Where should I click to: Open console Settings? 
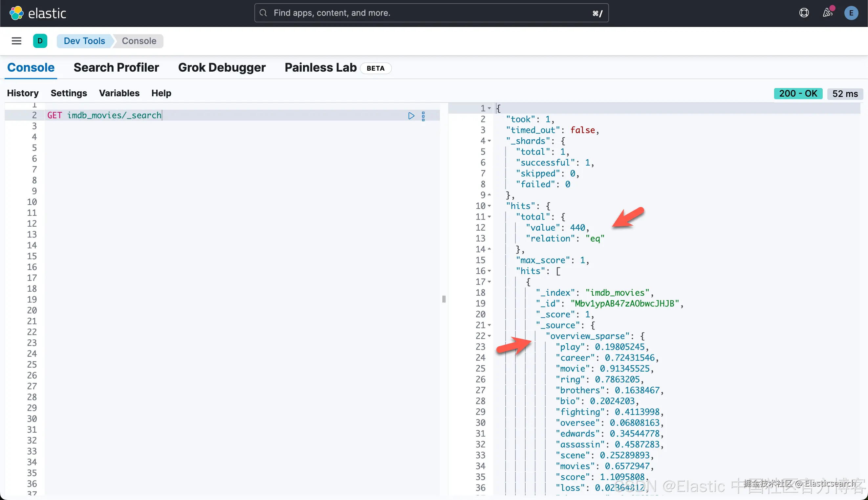[69, 93]
